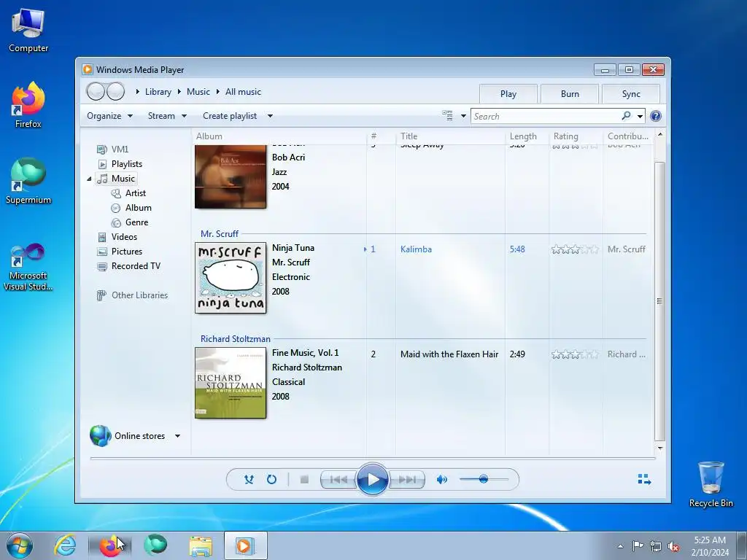Viewport: 747px width, 560px height.
Task: Click the Richard Stoltzman artist group header
Action: 236,339
